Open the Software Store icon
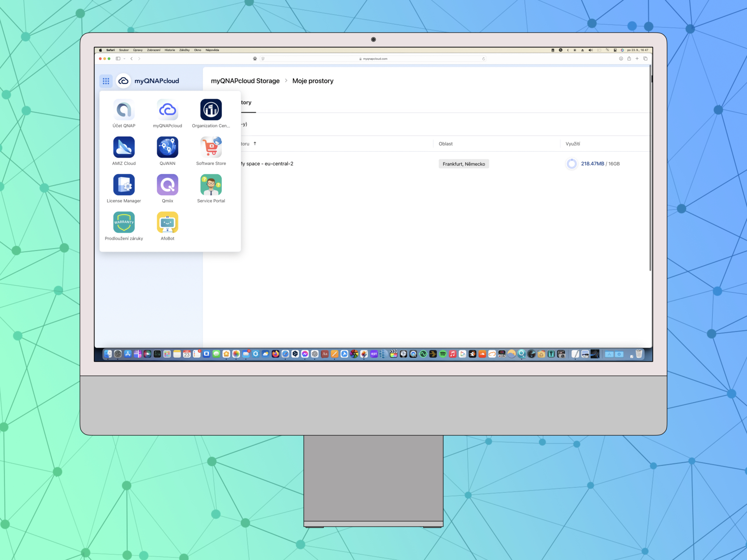This screenshot has height=560, width=747. [211, 147]
